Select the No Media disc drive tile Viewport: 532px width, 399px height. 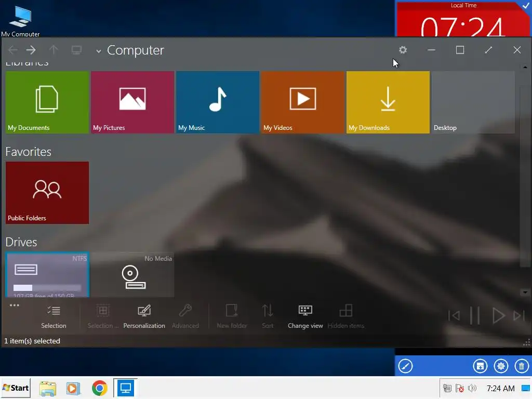coord(132,275)
